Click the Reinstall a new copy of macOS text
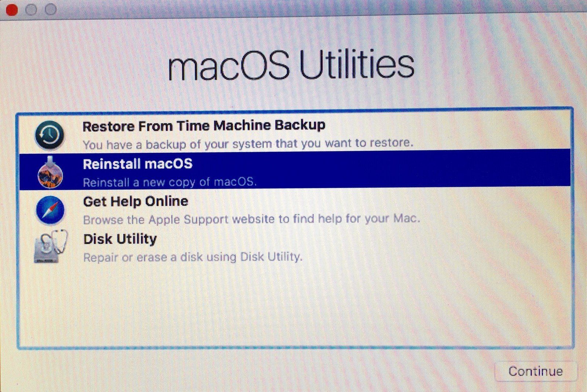The image size is (587, 392). click(170, 182)
